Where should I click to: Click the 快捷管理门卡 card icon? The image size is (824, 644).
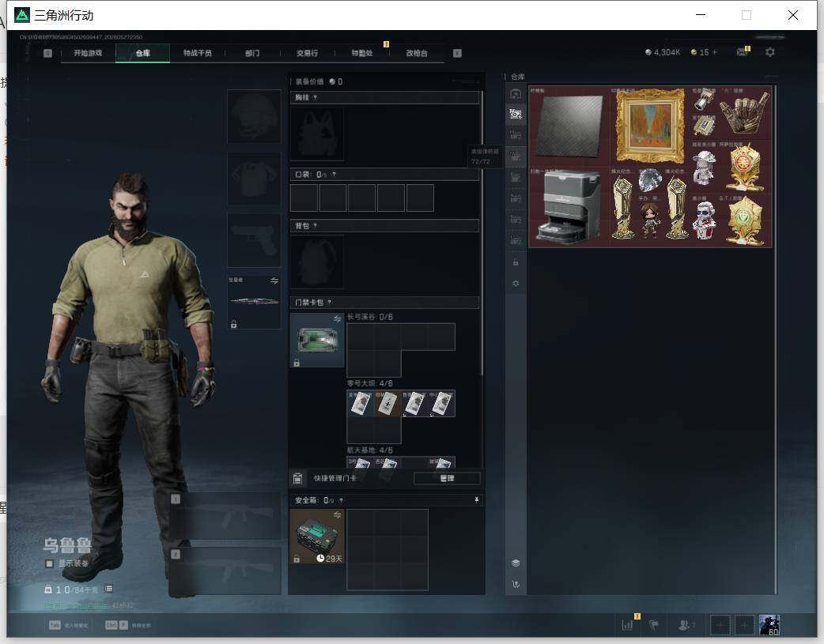297,478
